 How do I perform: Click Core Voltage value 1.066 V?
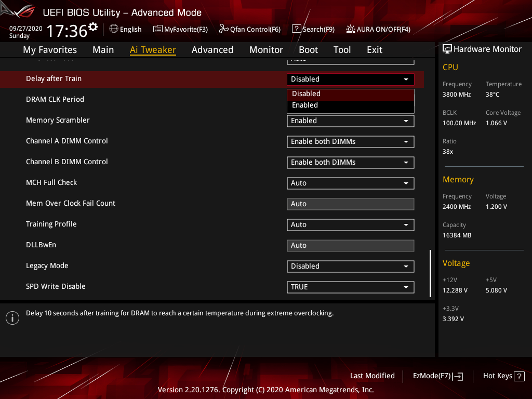(496, 123)
